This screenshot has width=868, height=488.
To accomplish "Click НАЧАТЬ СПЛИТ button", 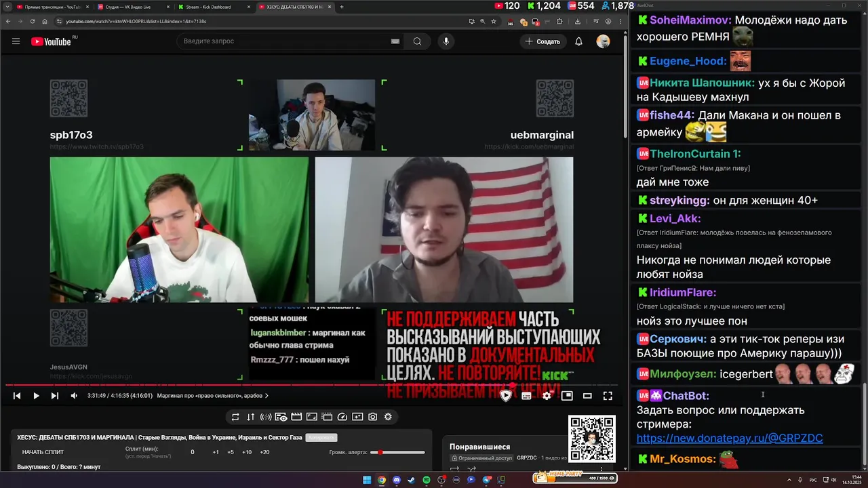I will [43, 452].
